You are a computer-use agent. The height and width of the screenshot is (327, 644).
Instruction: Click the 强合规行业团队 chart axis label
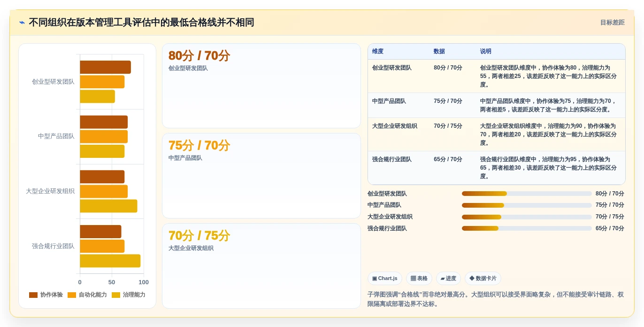(x=53, y=246)
